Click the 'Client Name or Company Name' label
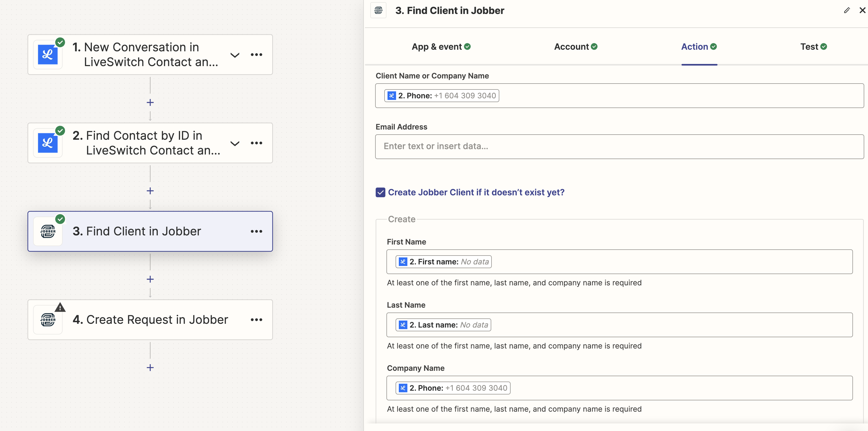The height and width of the screenshot is (431, 868). click(x=432, y=76)
